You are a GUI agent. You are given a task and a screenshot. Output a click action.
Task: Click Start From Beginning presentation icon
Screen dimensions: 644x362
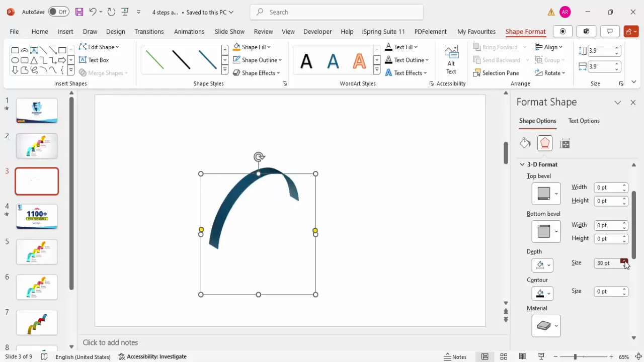125,12
